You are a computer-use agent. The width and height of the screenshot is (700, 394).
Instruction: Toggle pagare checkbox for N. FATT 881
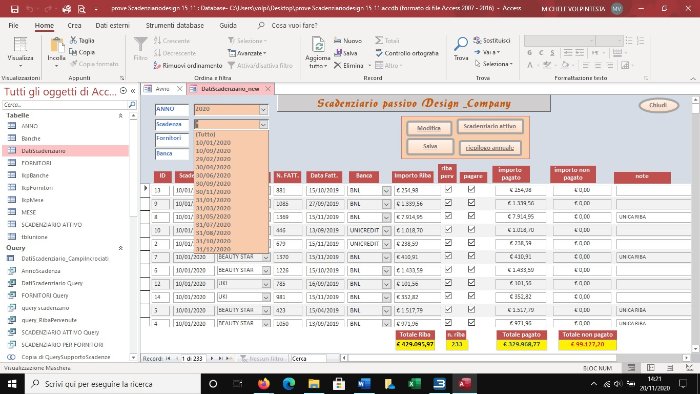tap(471, 189)
